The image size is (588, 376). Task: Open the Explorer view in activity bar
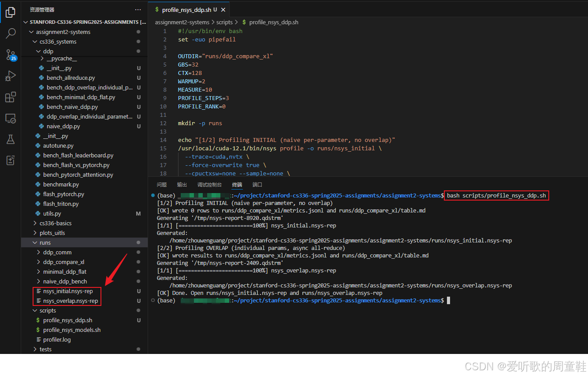point(11,12)
